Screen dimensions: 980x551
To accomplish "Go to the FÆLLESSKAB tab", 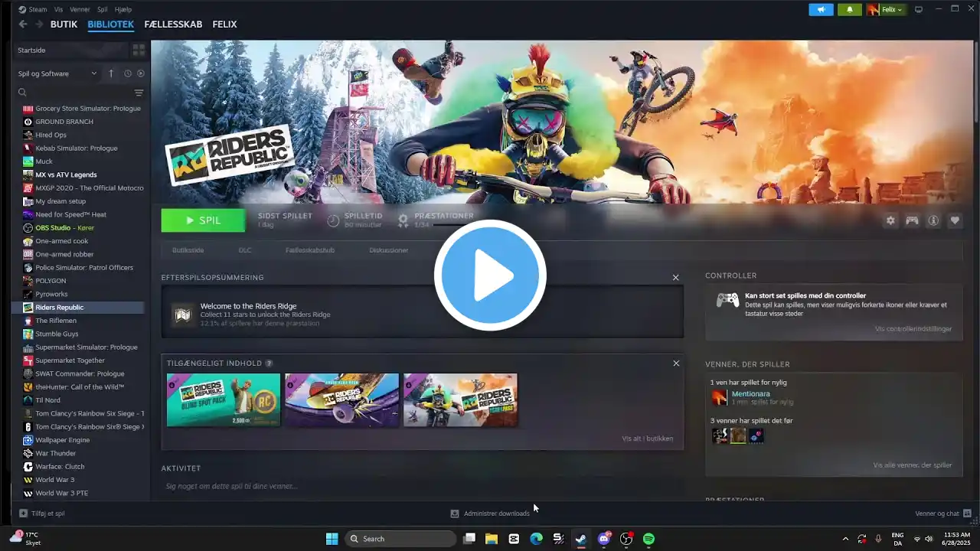I will coord(173,24).
